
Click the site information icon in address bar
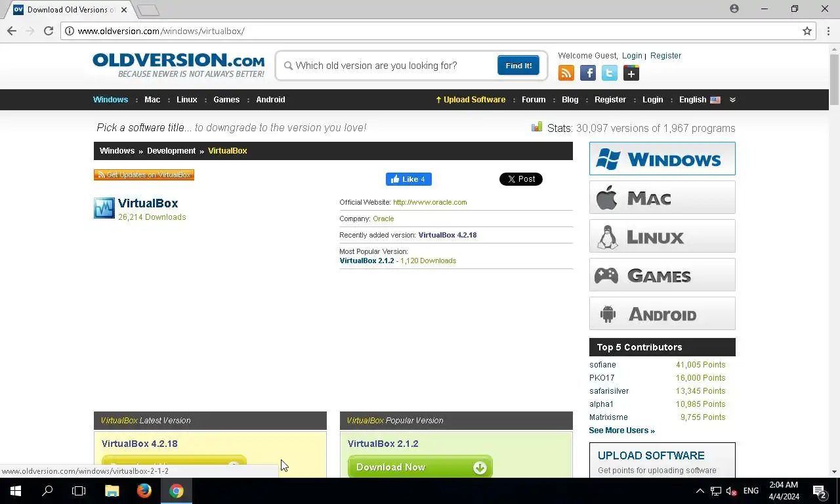pyautogui.click(x=70, y=31)
